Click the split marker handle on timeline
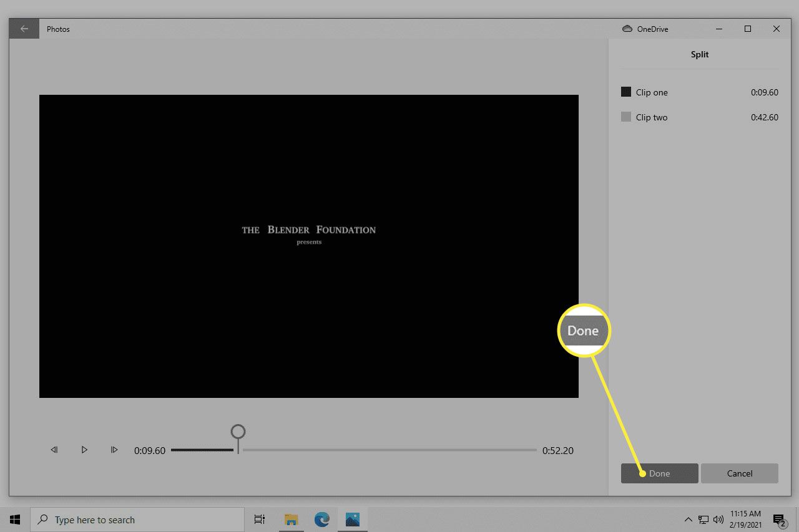Viewport: 799px width, 532px height. (x=238, y=432)
